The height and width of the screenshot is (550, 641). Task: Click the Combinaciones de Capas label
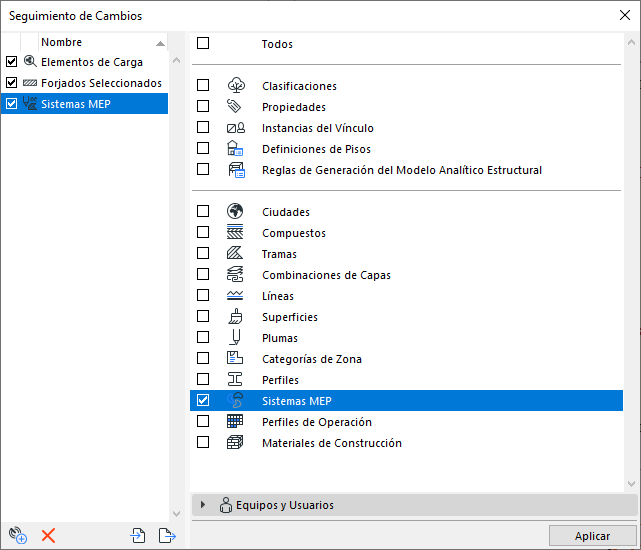(x=326, y=275)
